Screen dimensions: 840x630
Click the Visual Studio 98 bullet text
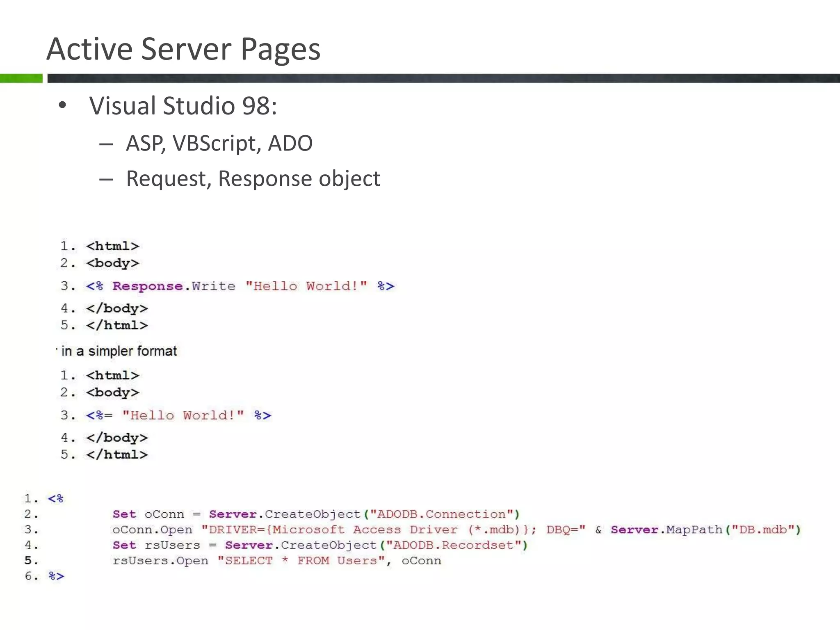click(183, 106)
